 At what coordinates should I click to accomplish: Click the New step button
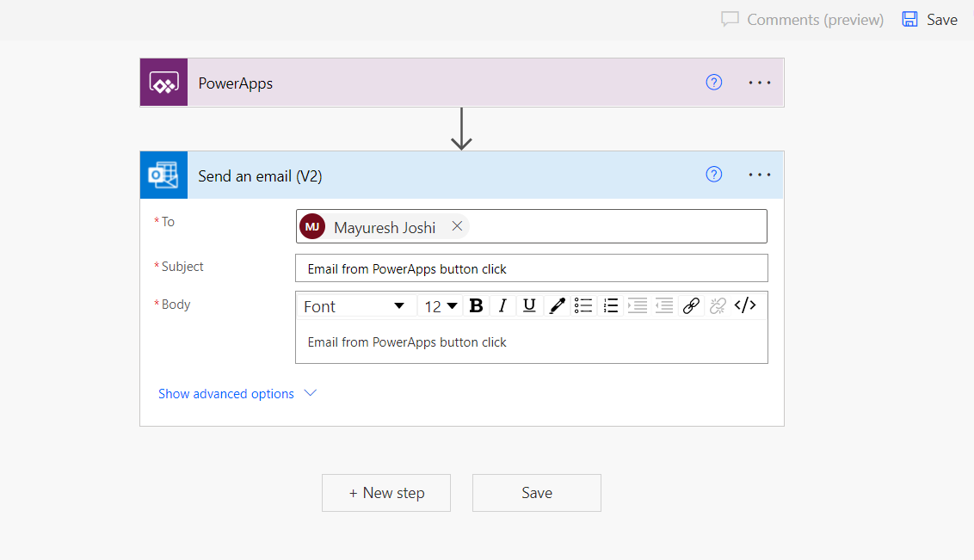385,492
